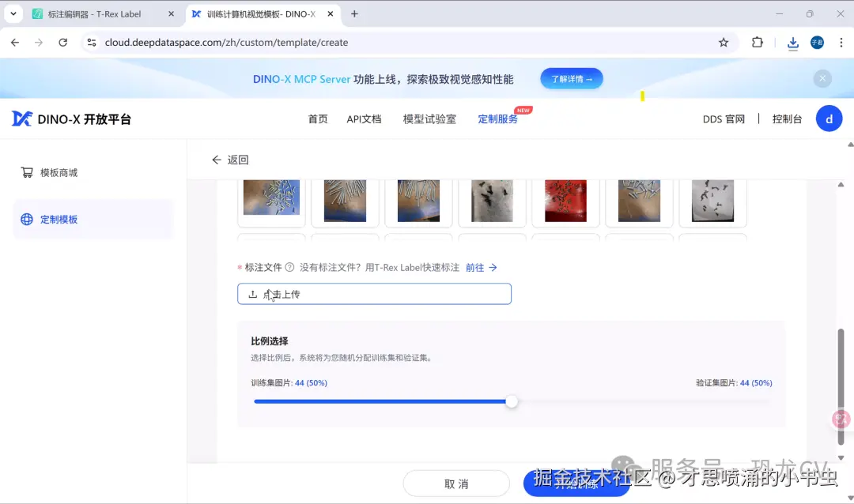Select the first dataset image thumbnail
The image size is (854, 504).
pos(271,199)
